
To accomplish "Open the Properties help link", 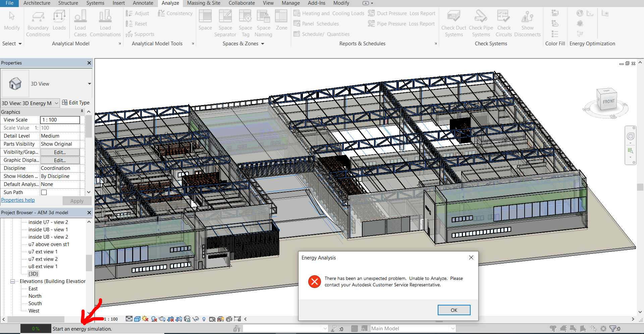I will 18,200.
